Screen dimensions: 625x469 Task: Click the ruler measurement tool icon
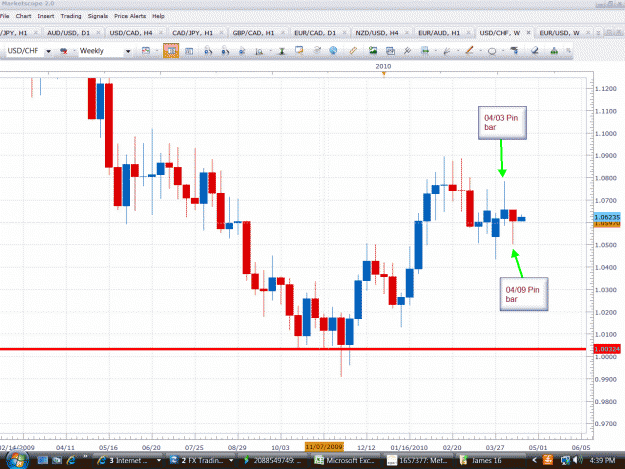tap(353, 51)
